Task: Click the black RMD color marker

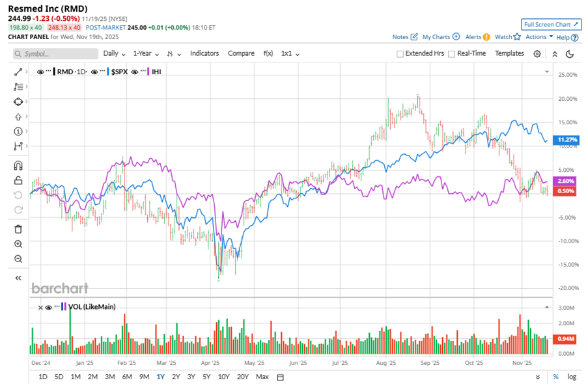Action: [54, 72]
